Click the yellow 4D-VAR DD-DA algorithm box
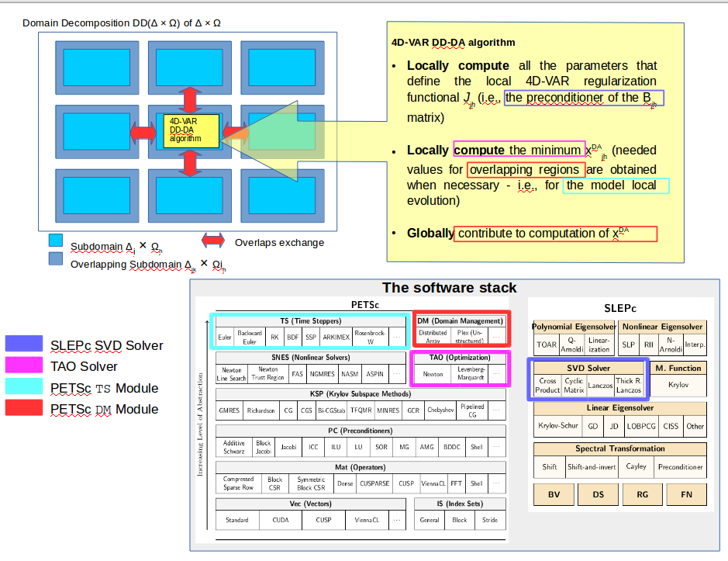The width and height of the screenshot is (728, 561). (191, 132)
